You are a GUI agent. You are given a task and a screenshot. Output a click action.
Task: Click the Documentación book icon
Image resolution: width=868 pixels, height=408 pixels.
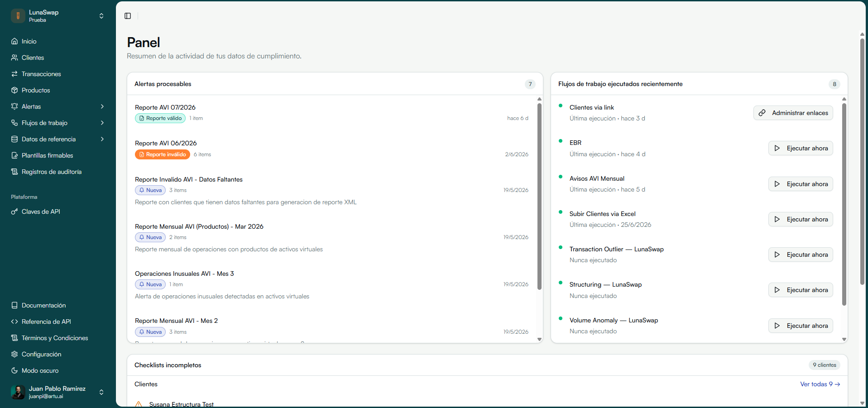[14, 305]
